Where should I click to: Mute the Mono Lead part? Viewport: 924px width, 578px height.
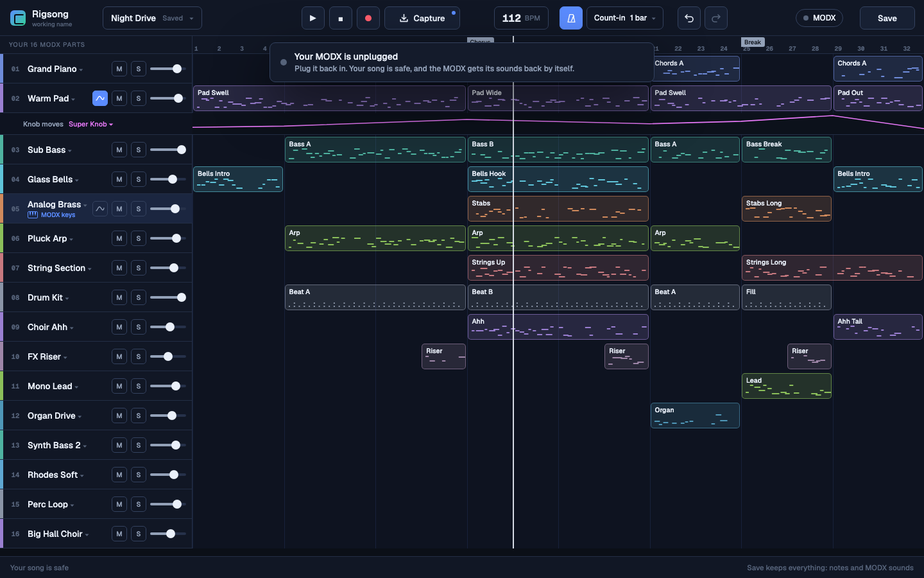[x=119, y=386]
